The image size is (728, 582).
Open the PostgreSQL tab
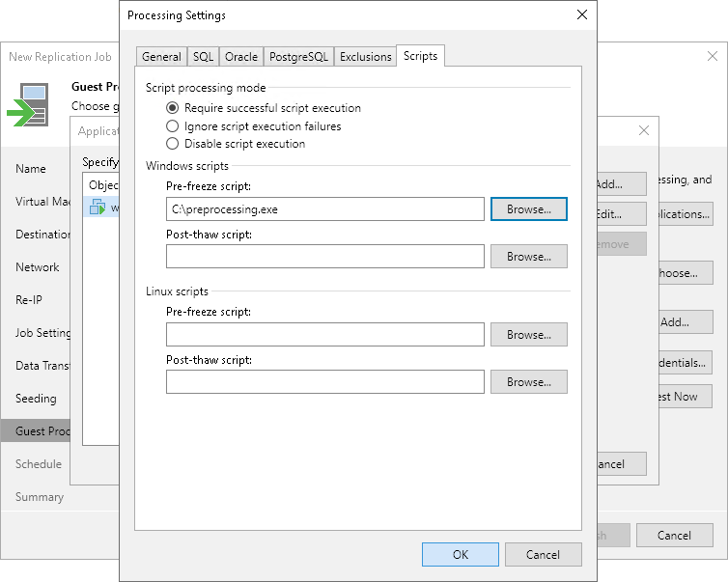[298, 57]
